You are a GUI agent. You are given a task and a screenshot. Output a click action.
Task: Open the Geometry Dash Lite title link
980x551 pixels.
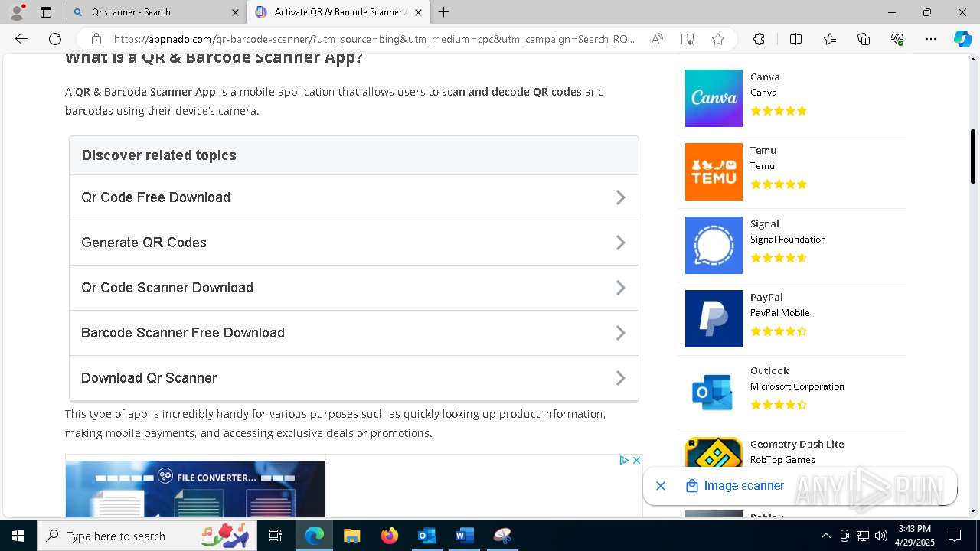(x=797, y=444)
